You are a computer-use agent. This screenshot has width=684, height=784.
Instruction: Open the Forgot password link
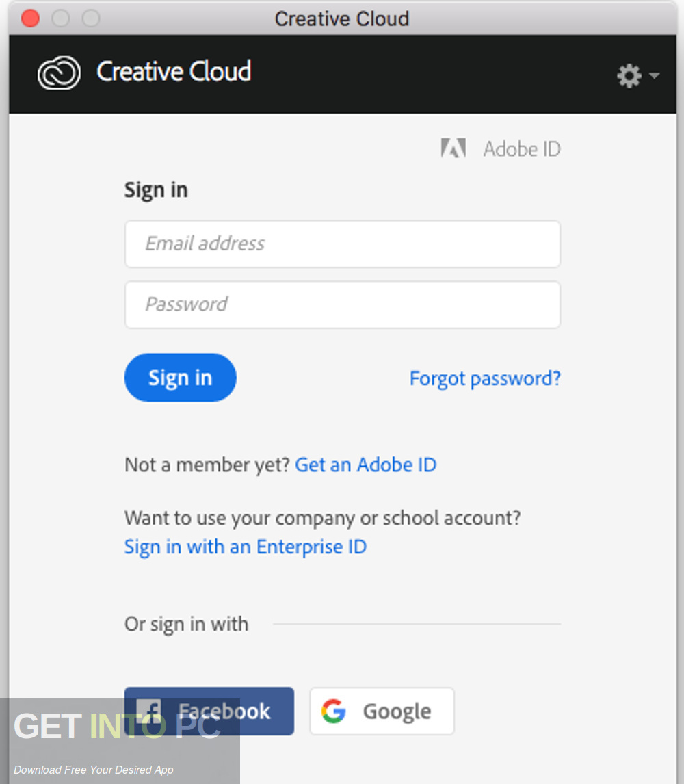coord(484,378)
